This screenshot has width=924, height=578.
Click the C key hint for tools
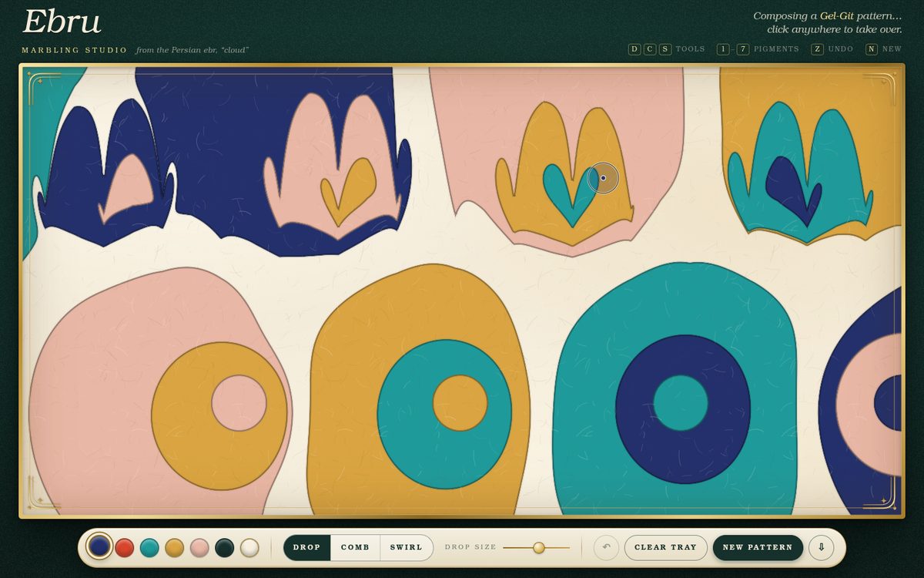point(650,49)
